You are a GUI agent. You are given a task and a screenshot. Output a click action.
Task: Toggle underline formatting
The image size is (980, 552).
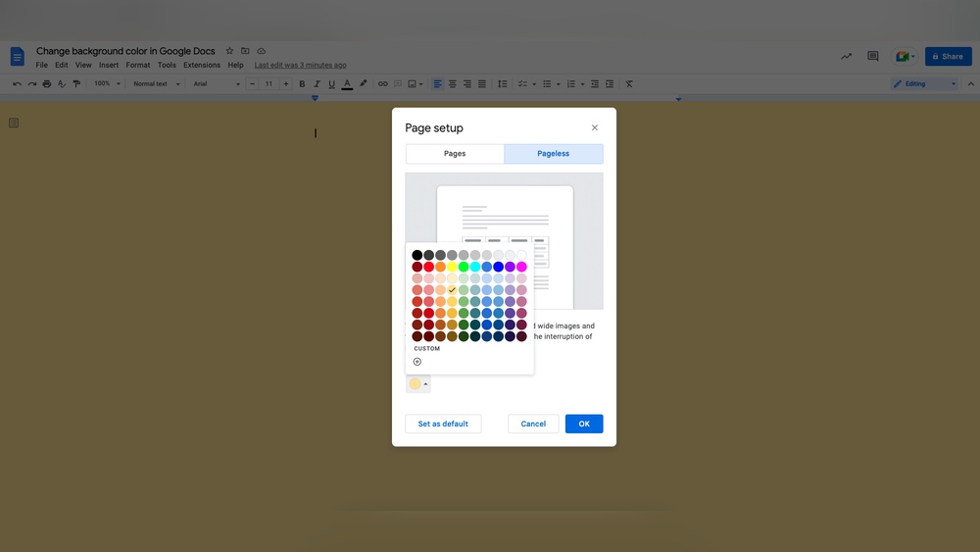[332, 83]
